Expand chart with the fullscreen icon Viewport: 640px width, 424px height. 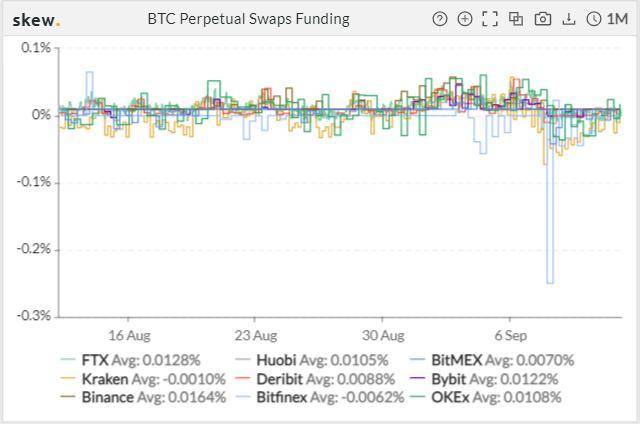(490, 19)
